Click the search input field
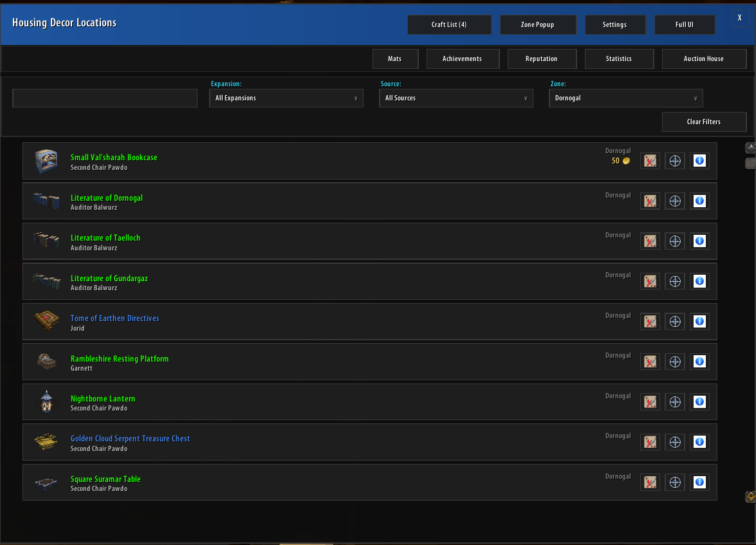The image size is (756, 545). [105, 98]
